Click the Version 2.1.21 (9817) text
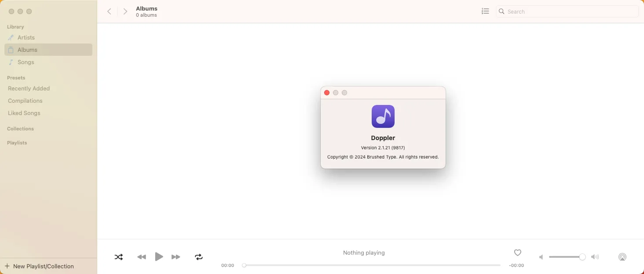This screenshot has height=274, width=644. pyautogui.click(x=383, y=148)
